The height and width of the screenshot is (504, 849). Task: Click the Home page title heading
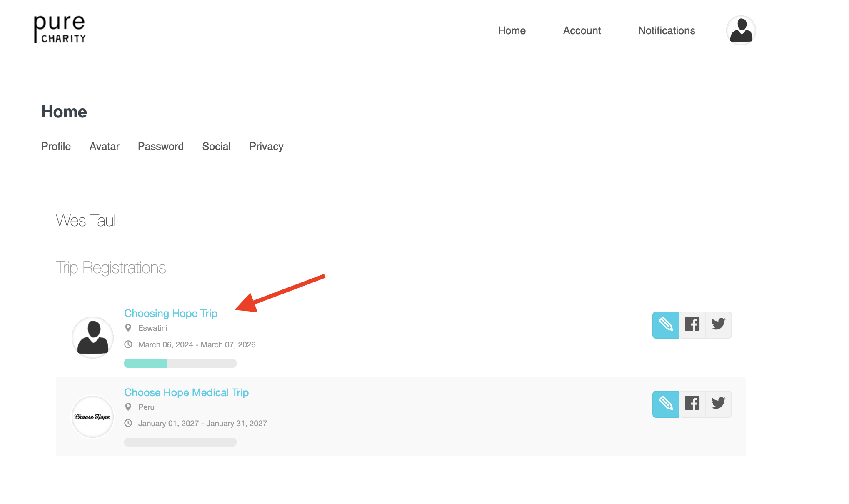[x=64, y=112]
